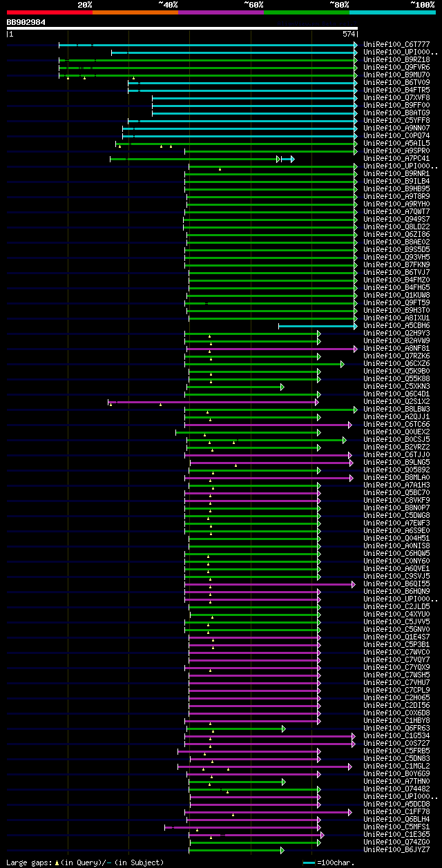Click label UniRef100_Q8LD22

point(396,226)
